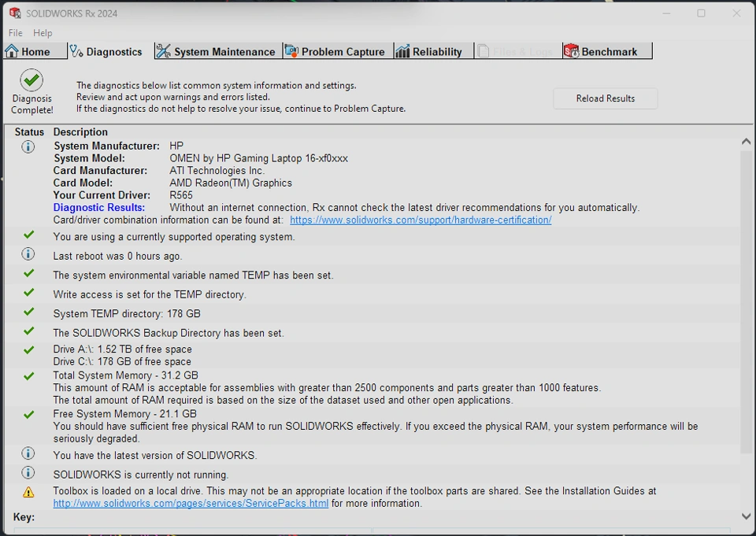The width and height of the screenshot is (756, 536).
Task: Open the File menu
Action: (x=16, y=33)
